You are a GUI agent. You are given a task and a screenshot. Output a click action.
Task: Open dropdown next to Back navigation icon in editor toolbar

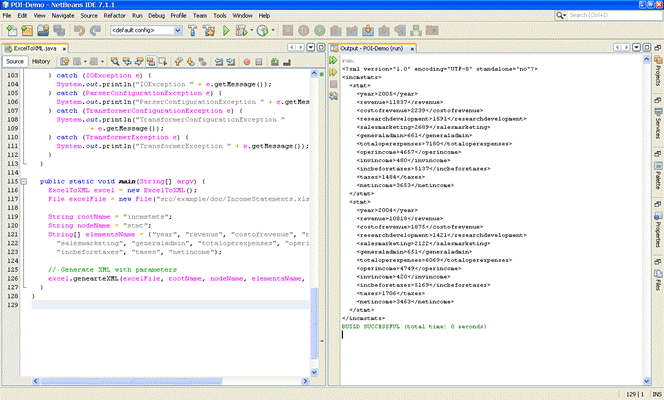click(x=85, y=62)
